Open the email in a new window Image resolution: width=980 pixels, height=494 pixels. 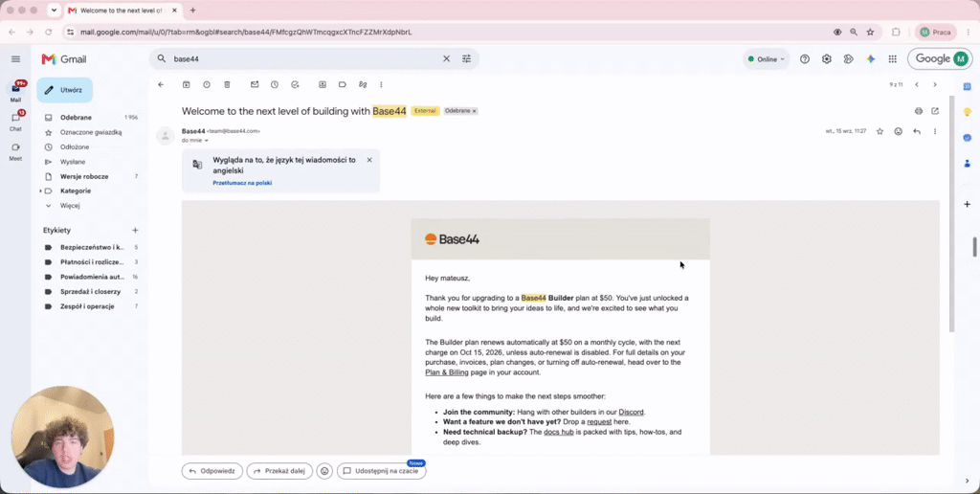click(x=935, y=111)
